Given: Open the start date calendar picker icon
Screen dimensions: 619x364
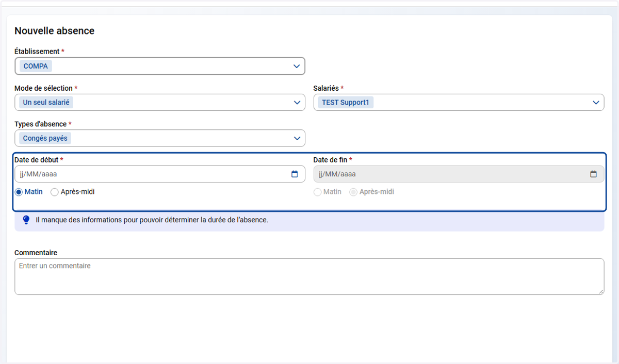Looking at the screenshot, I should point(295,174).
